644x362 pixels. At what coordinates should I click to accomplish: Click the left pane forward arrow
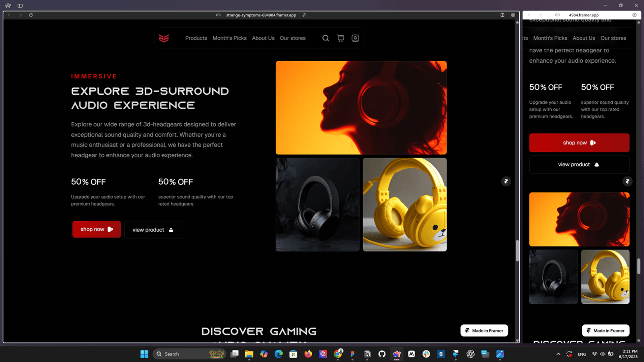coord(20,15)
